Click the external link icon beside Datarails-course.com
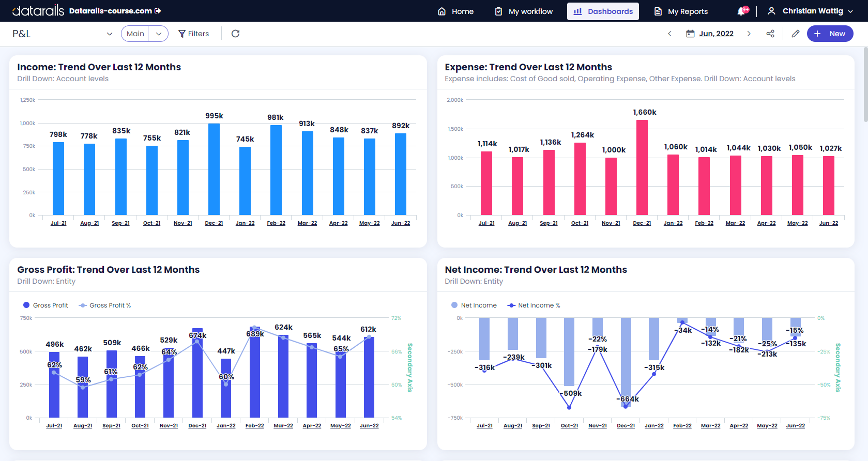This screenshot has width=868, height=461. coord(158,11)
